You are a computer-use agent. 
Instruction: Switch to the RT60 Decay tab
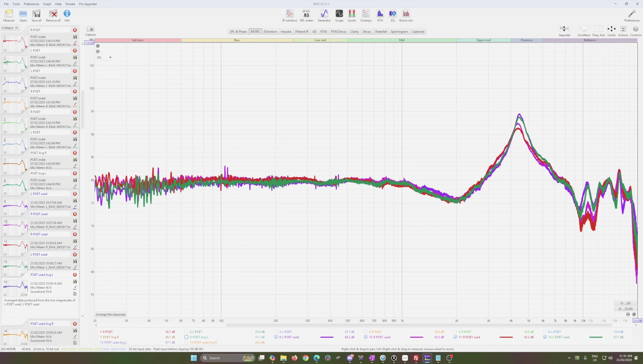point(338,31)
